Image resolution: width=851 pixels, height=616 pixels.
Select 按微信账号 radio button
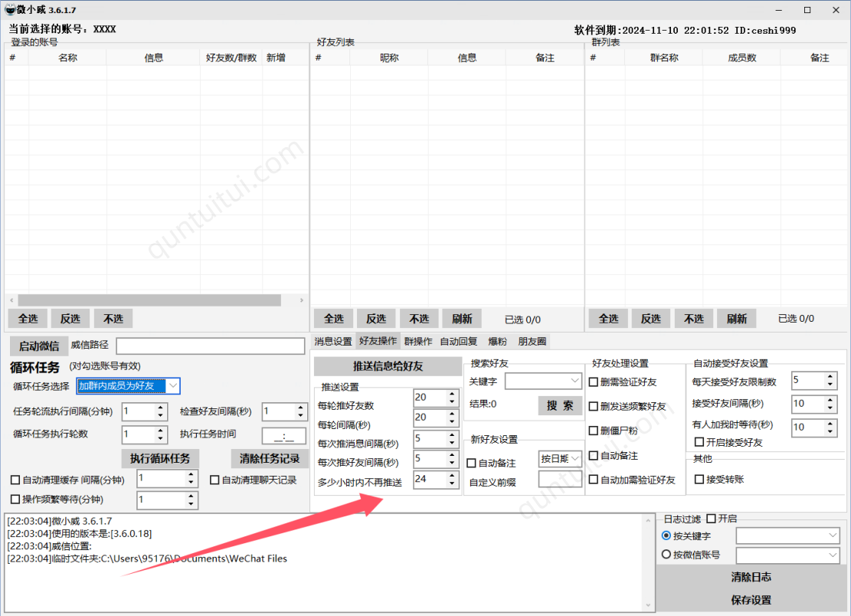(666, 555)
